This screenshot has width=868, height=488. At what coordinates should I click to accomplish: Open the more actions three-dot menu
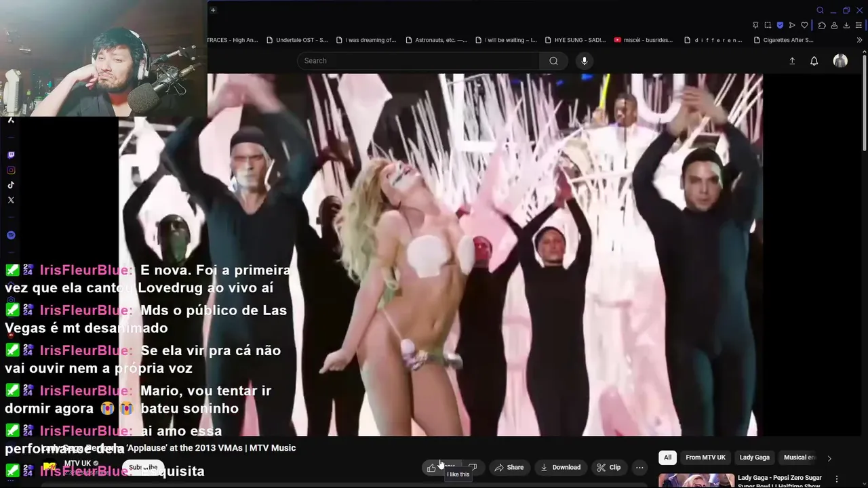pyautogui.click(x=639, y=468)
